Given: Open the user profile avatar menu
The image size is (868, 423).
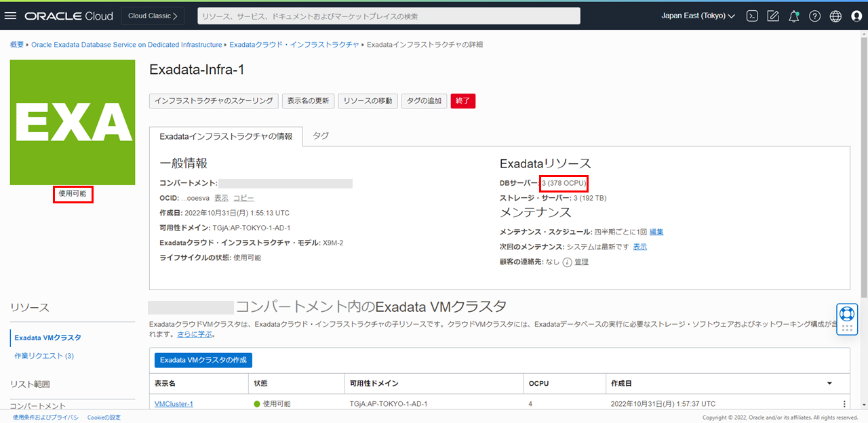Looking at the screenshot, I should click(x=856, y=16).
